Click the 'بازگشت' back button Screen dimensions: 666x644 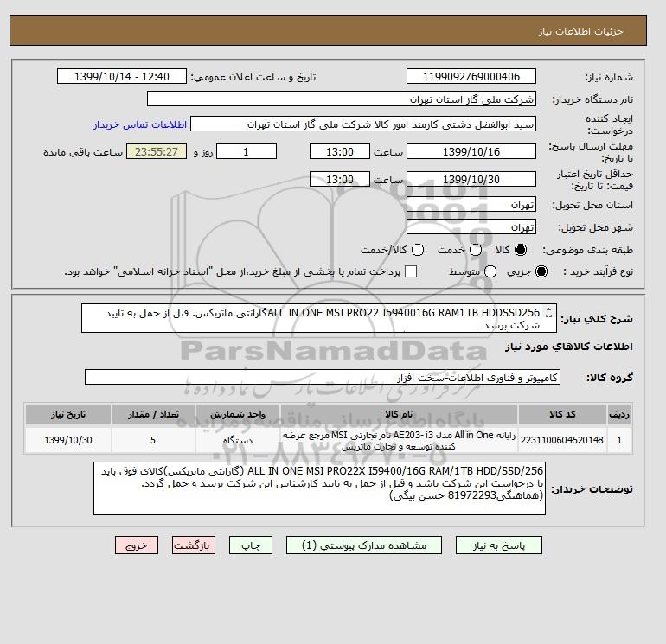coord(194,545)
